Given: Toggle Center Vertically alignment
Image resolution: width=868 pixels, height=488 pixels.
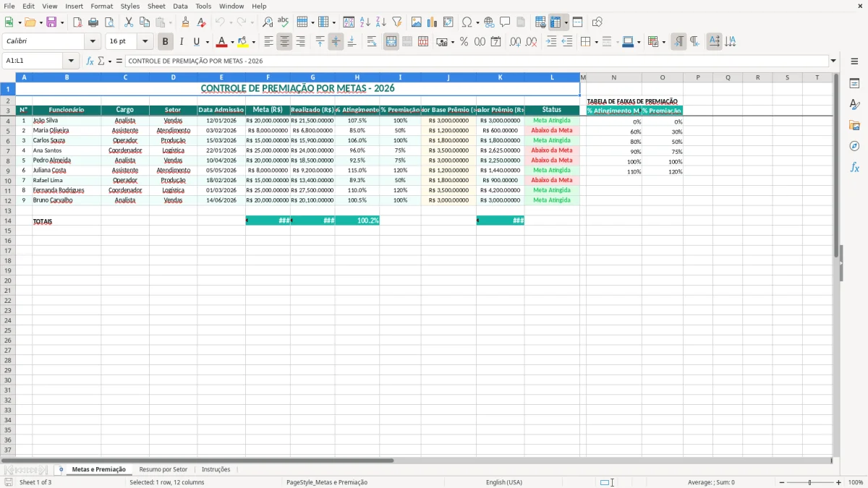Looking at the screenshot, I should pyautogui.click(x=336, y=42).
